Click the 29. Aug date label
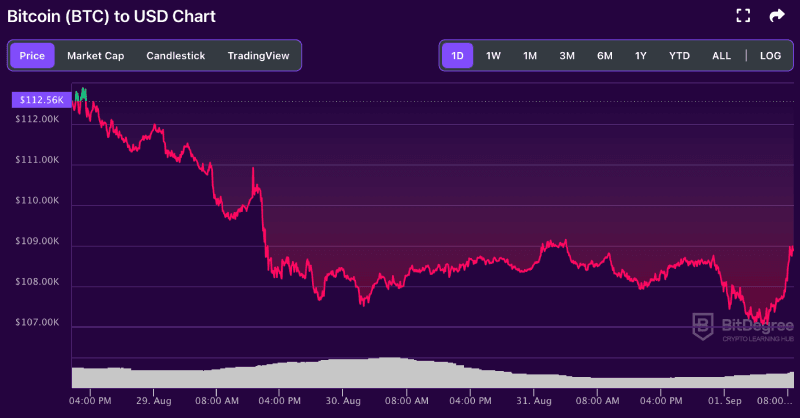 154,401
